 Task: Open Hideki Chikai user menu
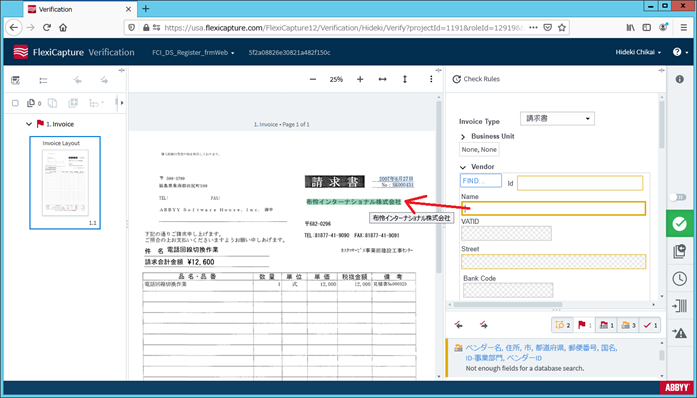(638, 52)
